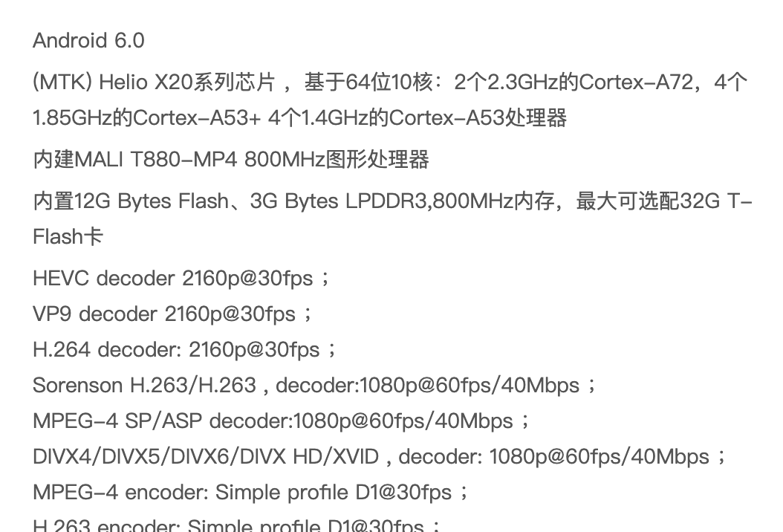Click the 800MHz图形处理器 text

pos(337,160)
